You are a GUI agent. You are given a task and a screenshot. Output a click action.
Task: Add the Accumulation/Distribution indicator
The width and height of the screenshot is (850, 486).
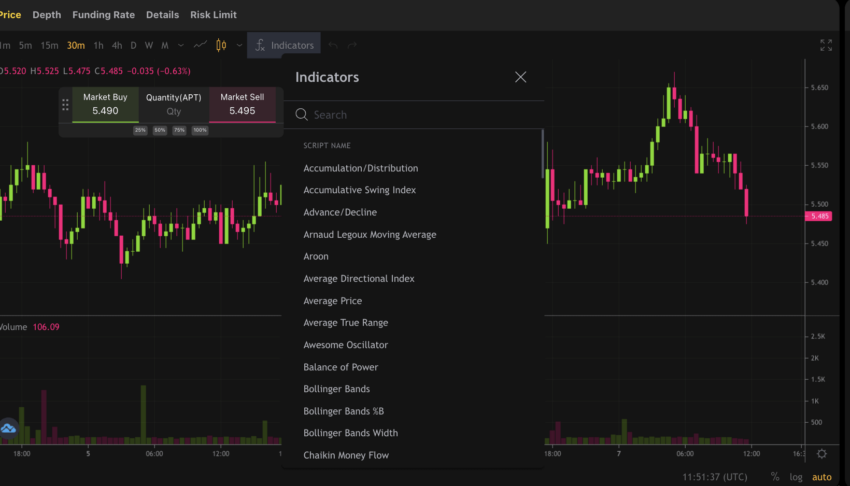tap(360, 168)
